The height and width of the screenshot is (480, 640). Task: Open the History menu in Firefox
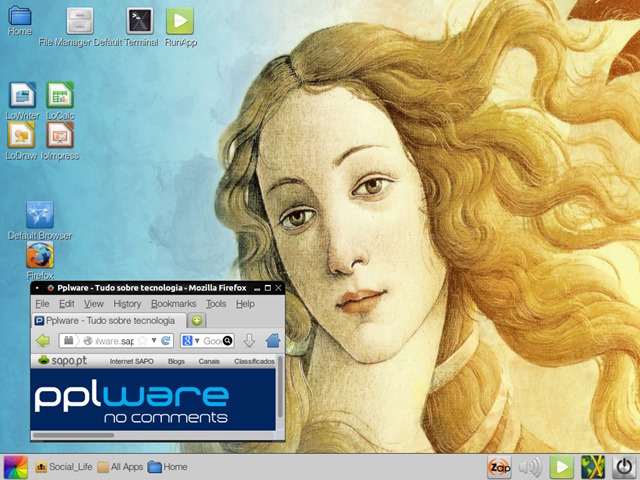tap(127, 304)
